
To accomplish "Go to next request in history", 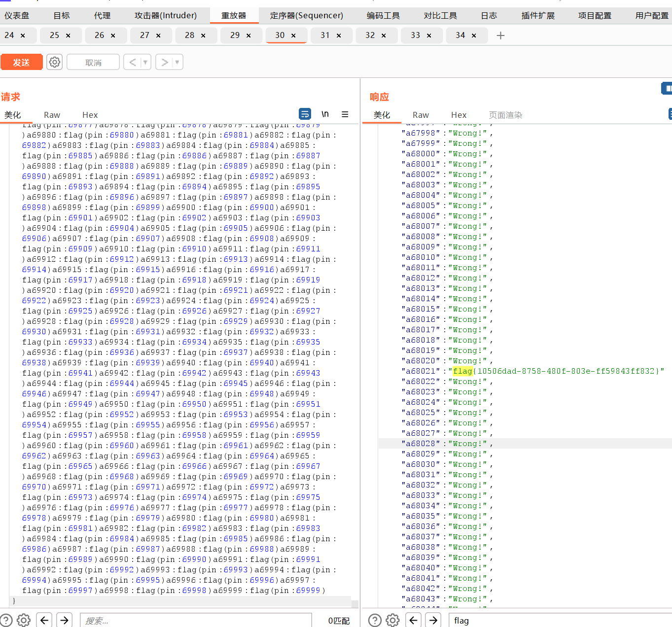I will tap(165, 62).
